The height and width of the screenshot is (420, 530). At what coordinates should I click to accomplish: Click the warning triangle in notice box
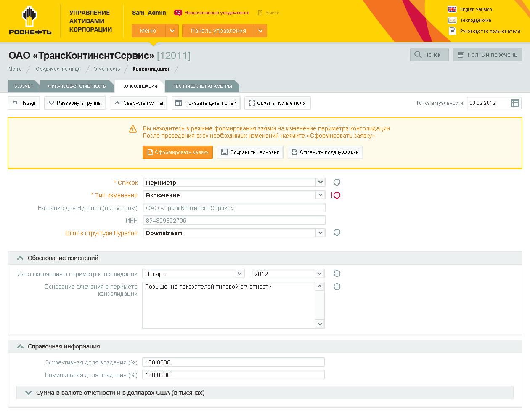click(x=133, y=129)
